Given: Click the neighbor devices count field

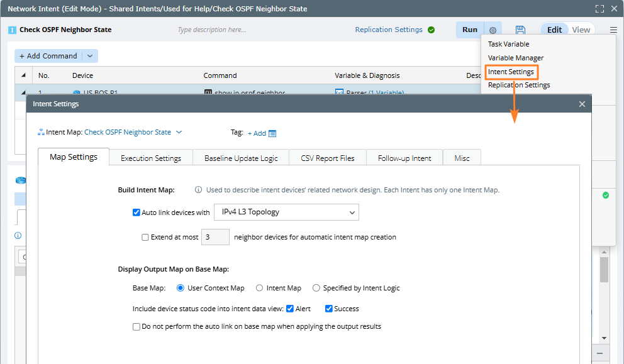Looking at the screenshot, I should click(215, 238).
